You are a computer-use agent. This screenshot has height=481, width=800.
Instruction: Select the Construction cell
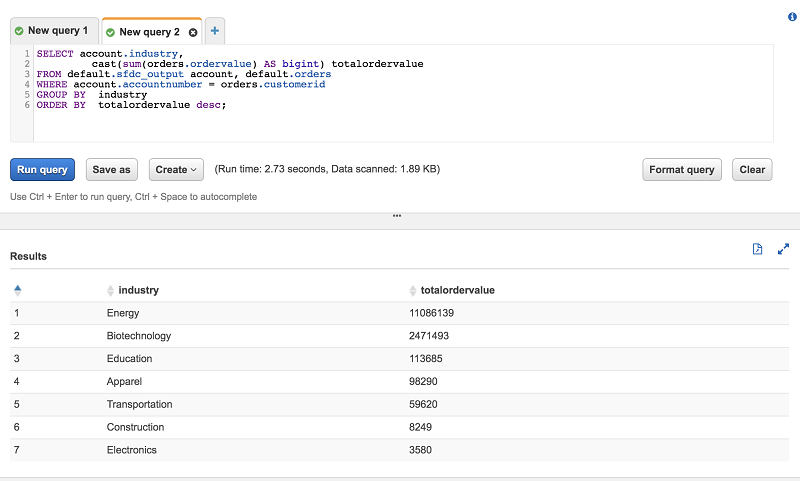coord(135,427)
